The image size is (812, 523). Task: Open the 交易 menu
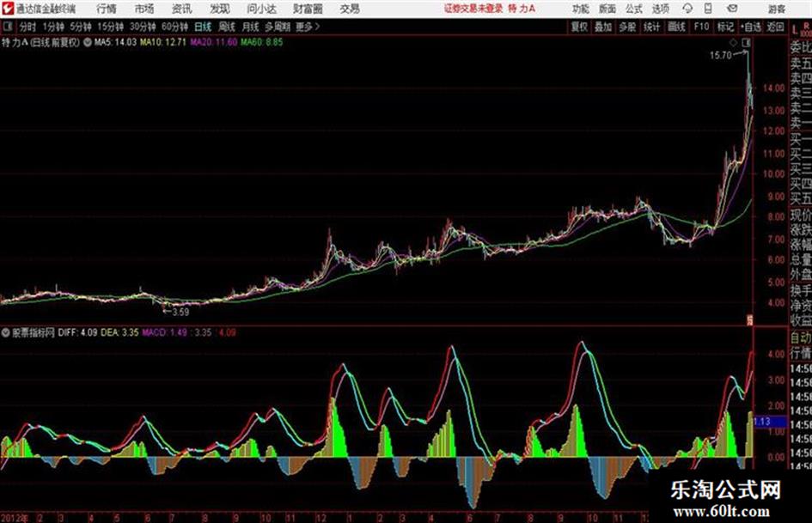tap(350, 9)
